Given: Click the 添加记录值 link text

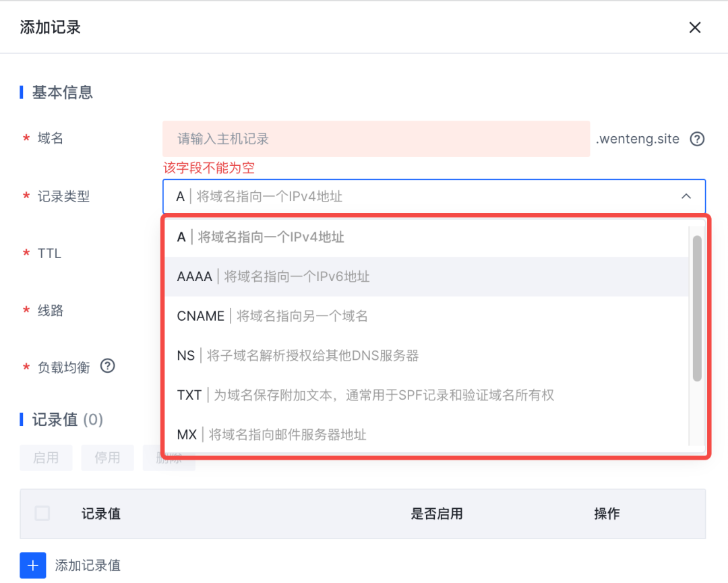Looking at the screenshot, I should tap(88, 565).
